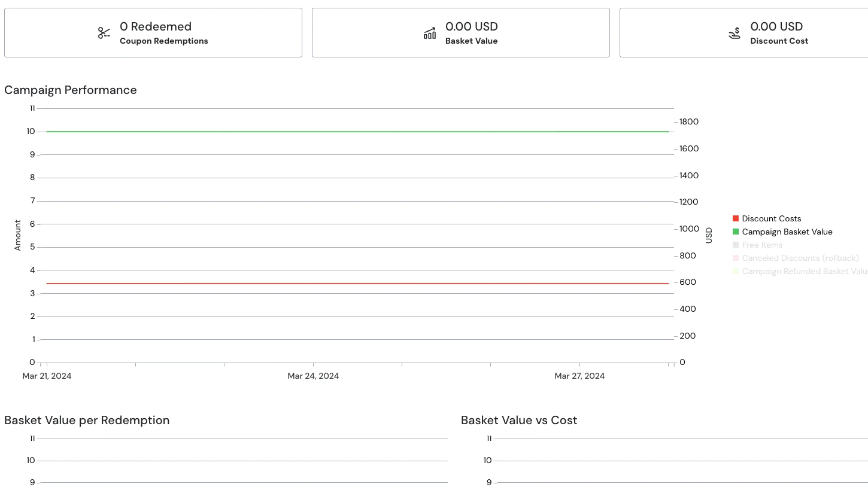Click the Campaign Performance heading

pos(71,90)
